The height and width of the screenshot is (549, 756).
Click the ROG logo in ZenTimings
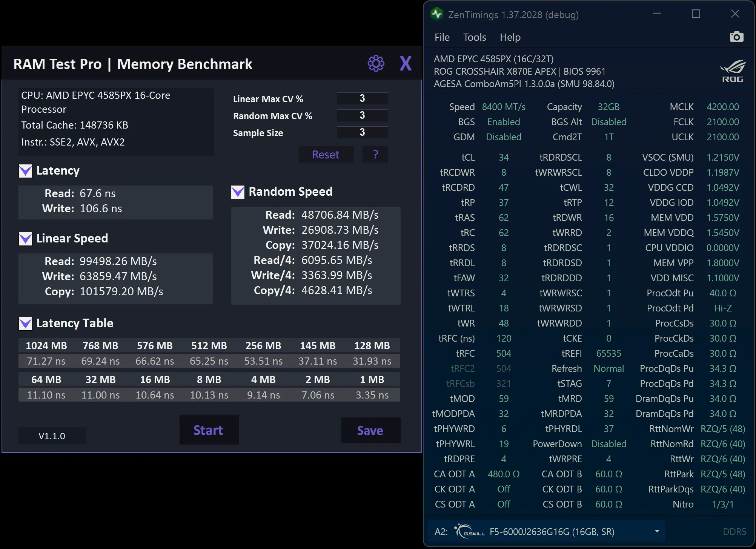(733, 71)
